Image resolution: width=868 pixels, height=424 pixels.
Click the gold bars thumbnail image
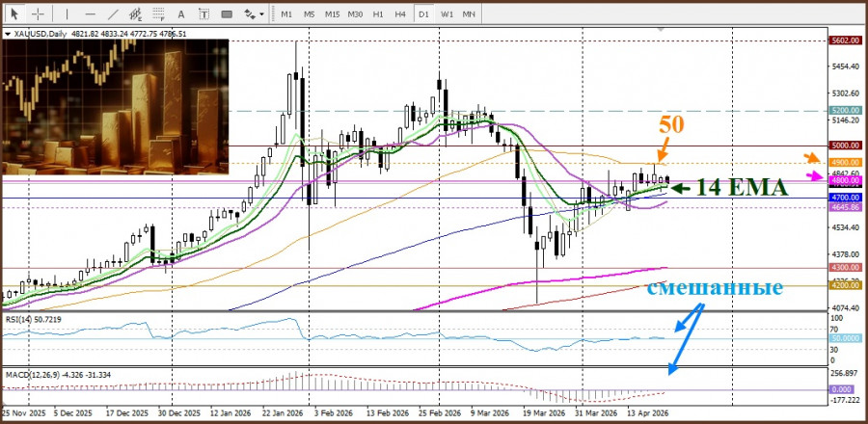116,108
